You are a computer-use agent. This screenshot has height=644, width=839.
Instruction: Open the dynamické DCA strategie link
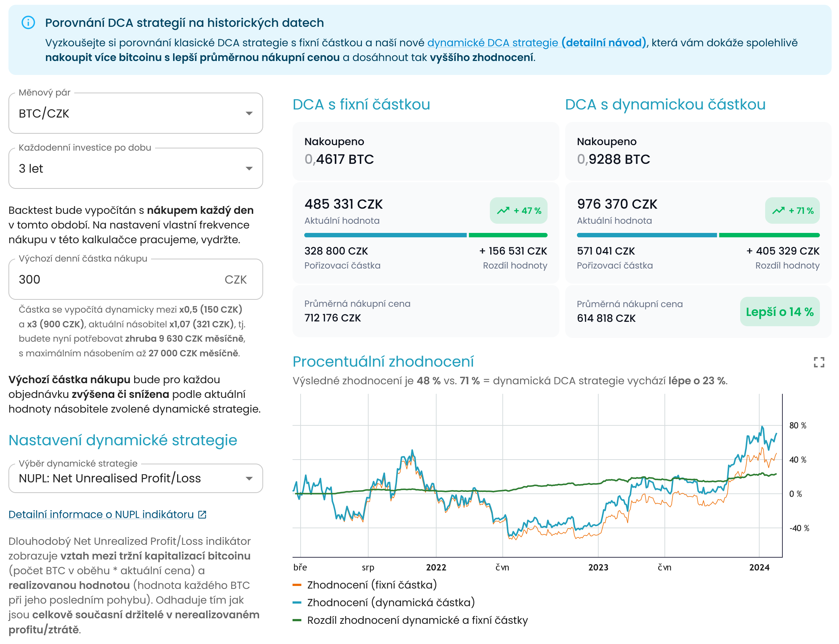click(x=492, y=43)
